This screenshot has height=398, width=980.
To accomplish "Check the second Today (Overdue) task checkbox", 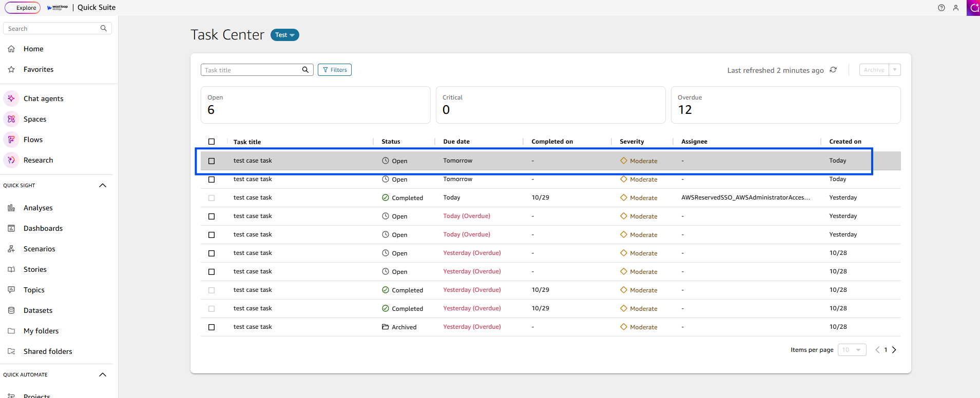I will 212,235.
